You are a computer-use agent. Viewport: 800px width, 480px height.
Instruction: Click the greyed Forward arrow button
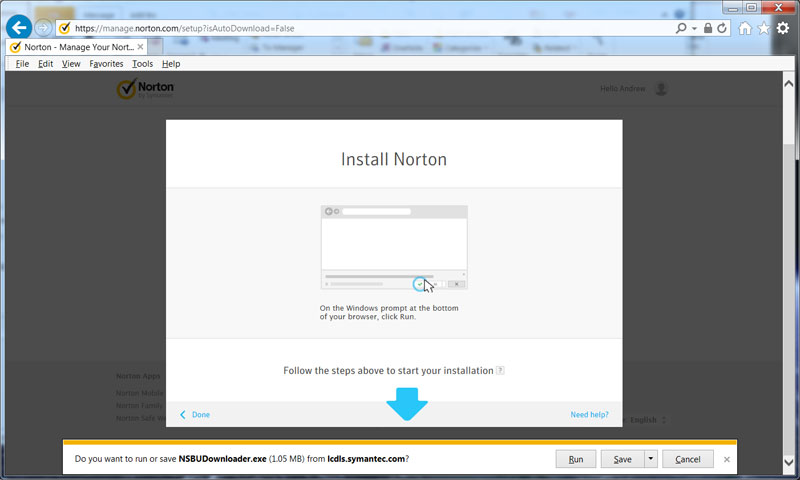click(x=43, y=28)
